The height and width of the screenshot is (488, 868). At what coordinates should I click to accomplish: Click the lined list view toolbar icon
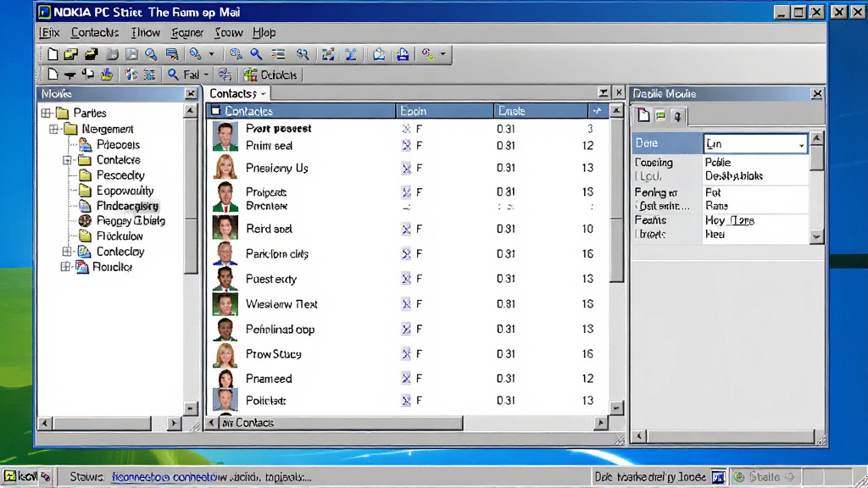point(278,54)
